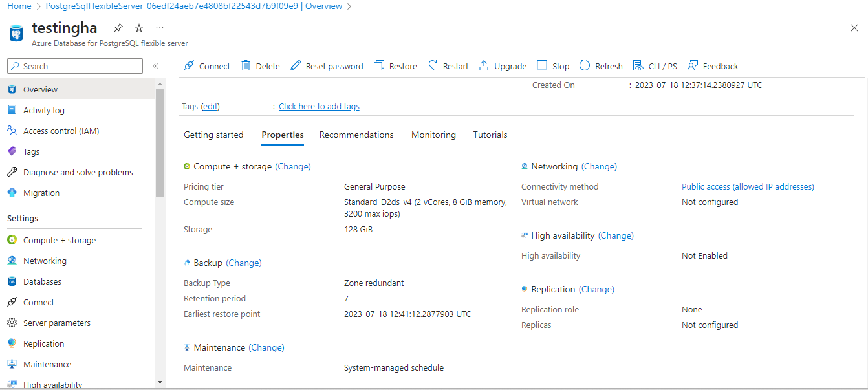Image resolution: width=868 pixels, height=390 pixels.
Task: Click the Networking sidebar icon
Action: click(12, 261)
